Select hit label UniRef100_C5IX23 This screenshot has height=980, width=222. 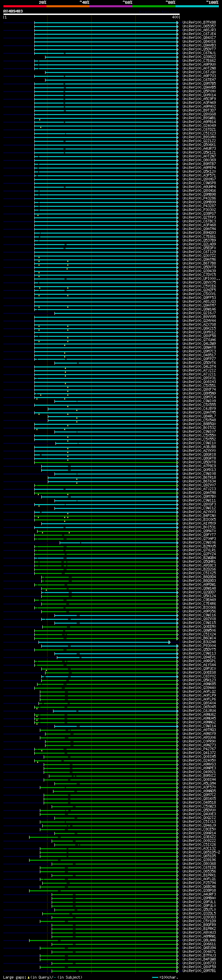pyautogui.click(x=199, y=133)
